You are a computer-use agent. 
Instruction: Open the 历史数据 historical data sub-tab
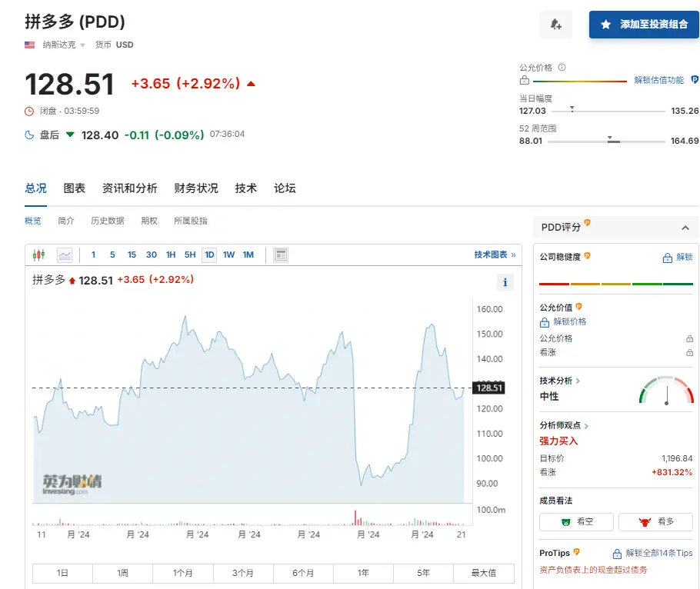click(108, 221)
